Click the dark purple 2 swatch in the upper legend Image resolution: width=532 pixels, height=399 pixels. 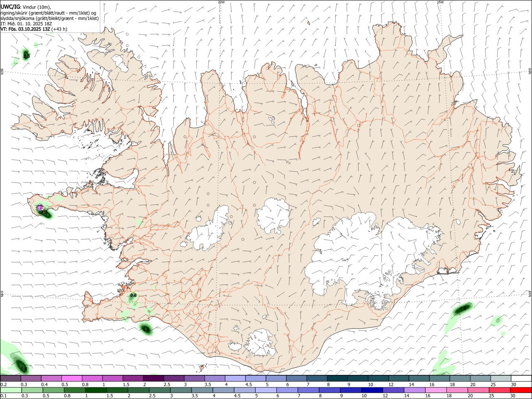click(x=153, y=379)
